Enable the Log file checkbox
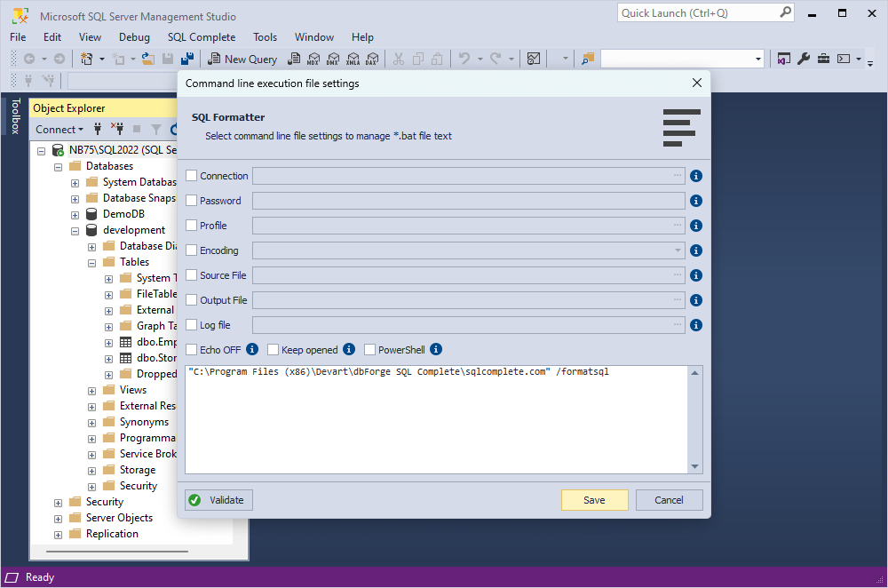888x588 pixels. tap(192, 324)
